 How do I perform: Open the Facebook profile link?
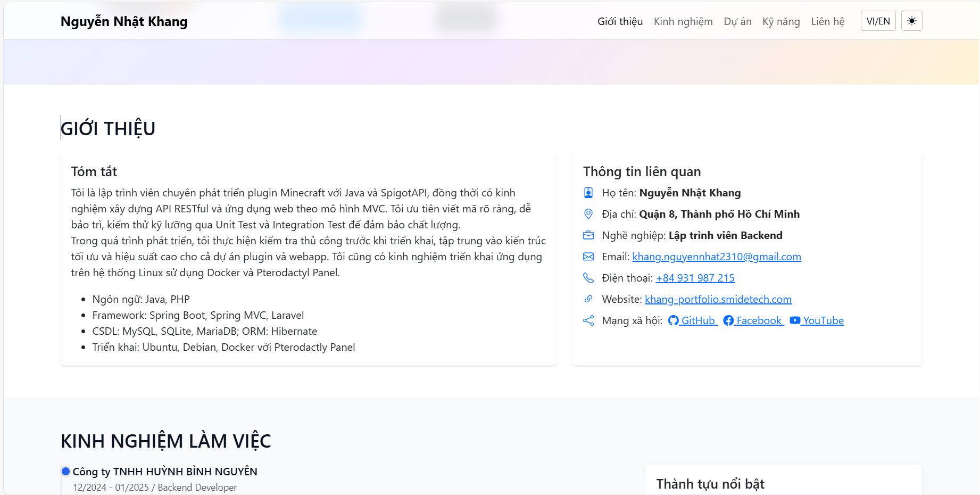click(x=753, y=320)
